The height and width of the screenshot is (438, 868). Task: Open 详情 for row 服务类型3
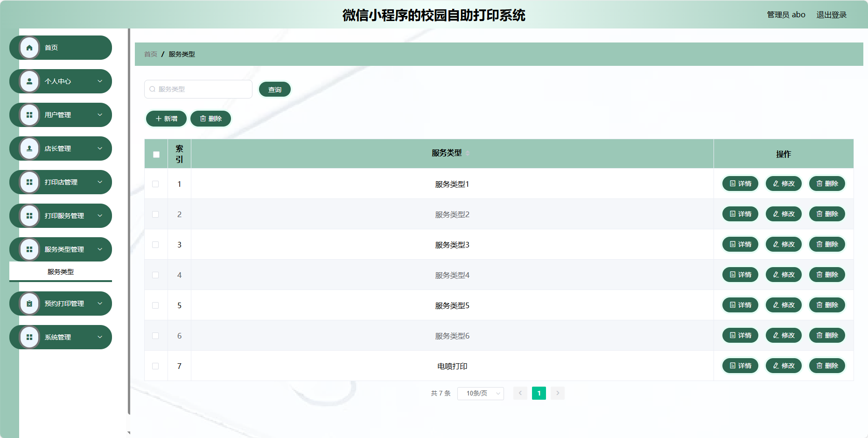pyautogui.click(x=740, y=244)
